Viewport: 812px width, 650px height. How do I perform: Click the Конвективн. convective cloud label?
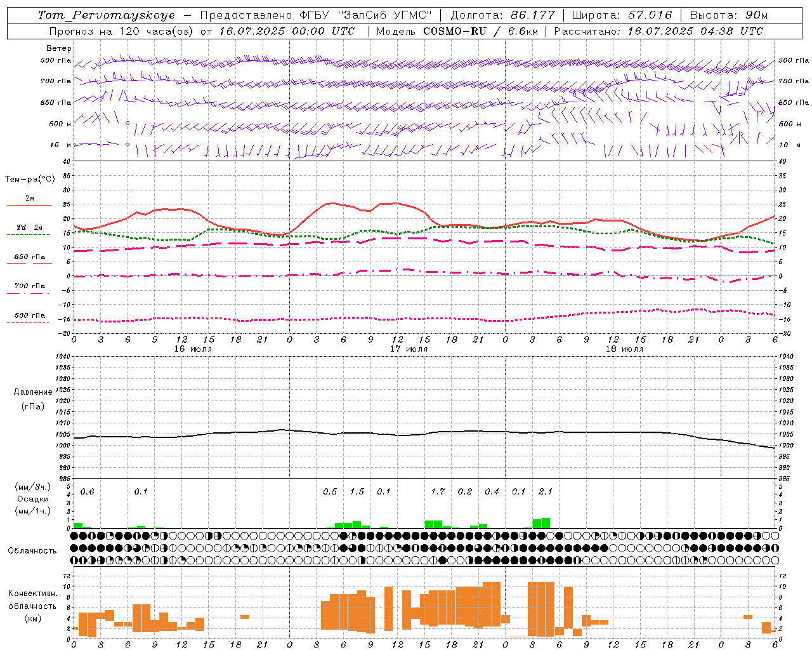(33, 594)
